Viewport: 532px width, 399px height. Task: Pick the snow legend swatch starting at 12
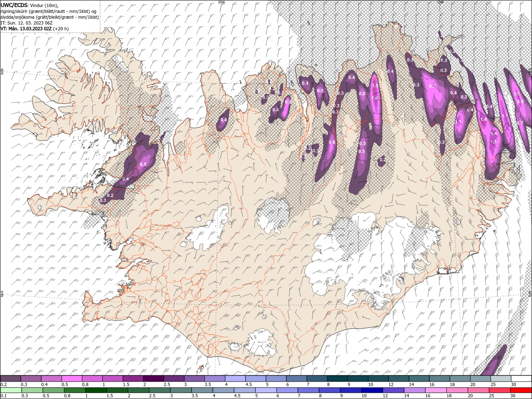(x=399, y=378)
